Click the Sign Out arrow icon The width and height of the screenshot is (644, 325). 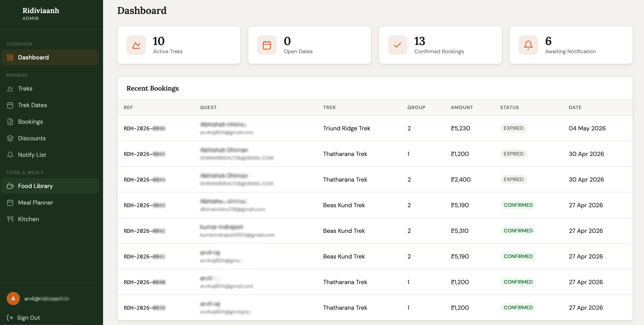[10, 317]
